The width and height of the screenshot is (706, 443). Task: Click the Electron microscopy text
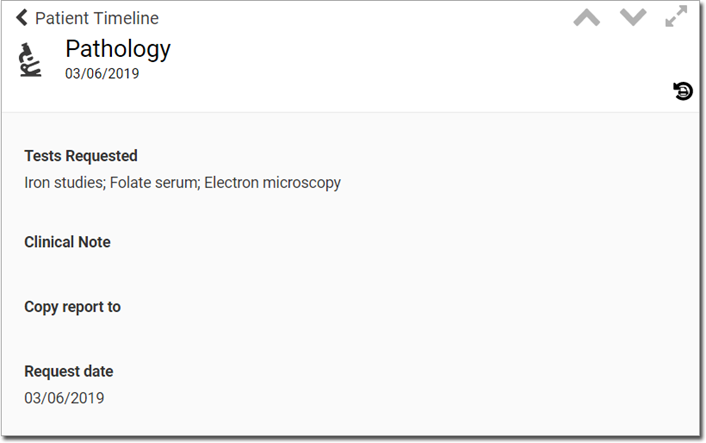(x=272, y=182)
